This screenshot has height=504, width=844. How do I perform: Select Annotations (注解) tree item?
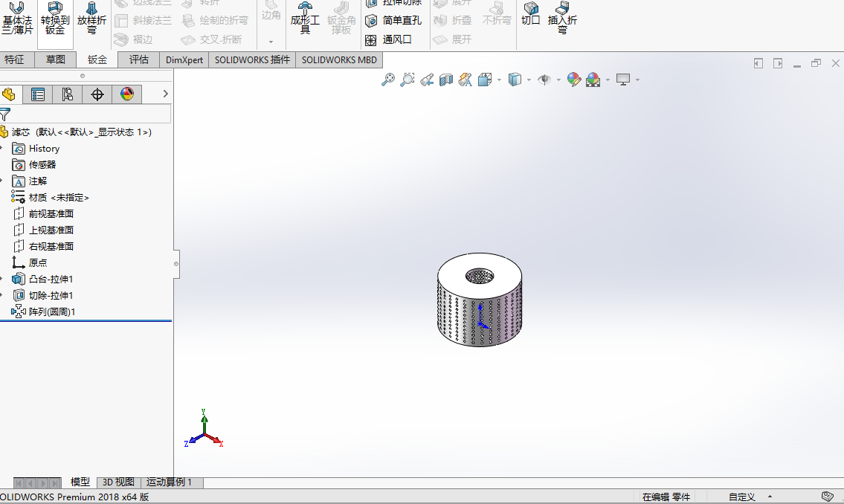[x=30, y=181]
